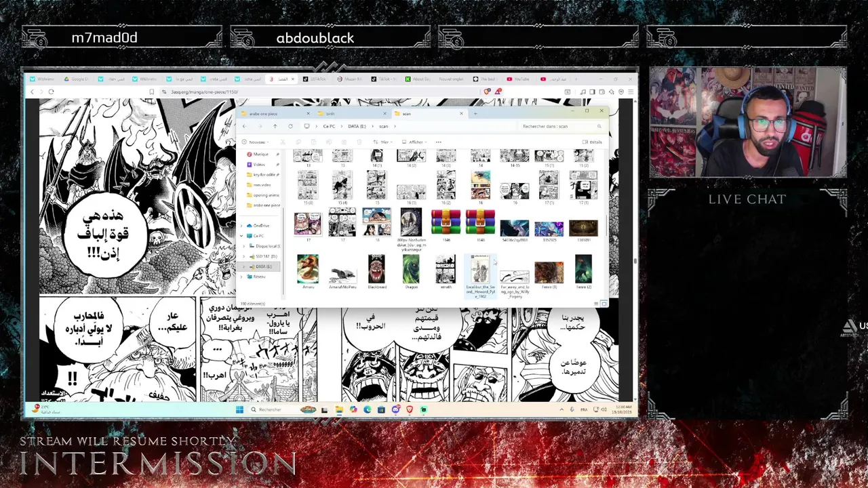Select the Excalibur_the_Sword_Howard_Pyle file
The height and width of the screenshot is (488, 868).
pos(480,277)
